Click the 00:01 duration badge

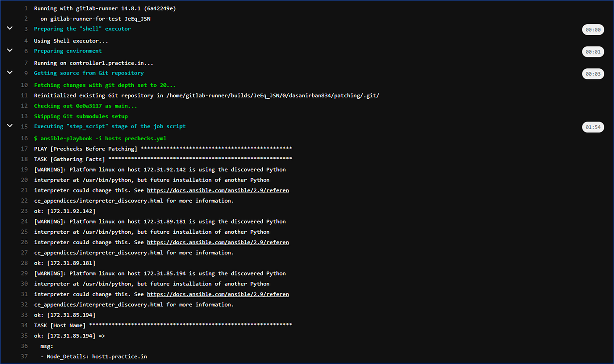tap(593, 52)
